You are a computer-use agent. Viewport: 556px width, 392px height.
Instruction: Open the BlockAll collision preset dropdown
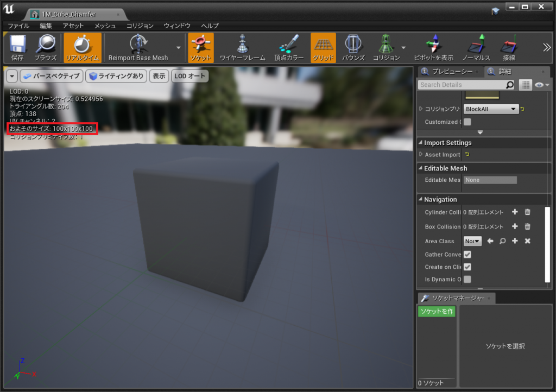point(490,109)
